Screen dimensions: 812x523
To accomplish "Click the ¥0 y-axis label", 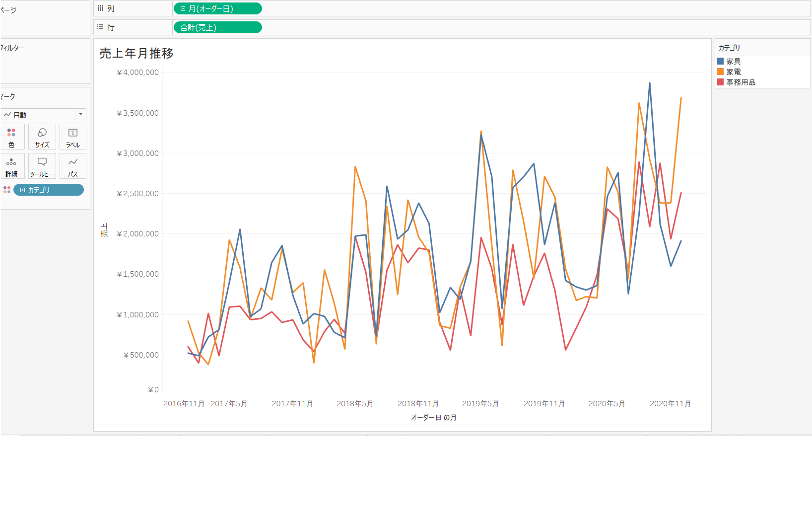I will coord(153,390).
